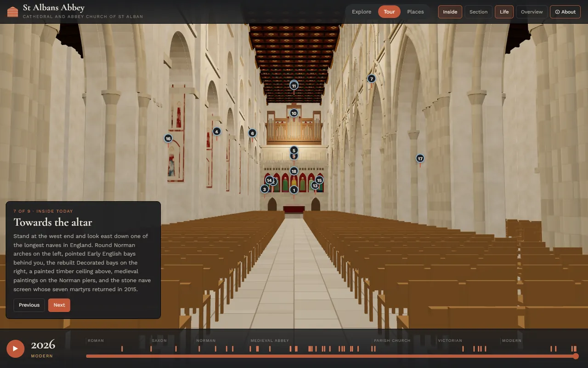This screenshot has height=368, width=588.
Task: Open hotspot marker 17 on the right pier
Action: [420, 159]
